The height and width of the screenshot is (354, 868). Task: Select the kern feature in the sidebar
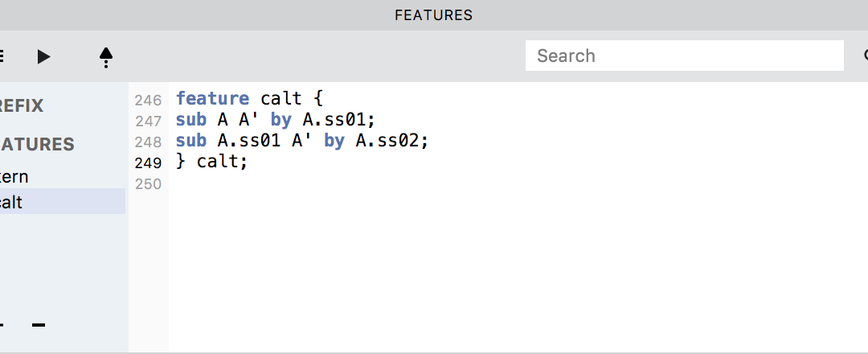pyautogui.click(x=14, y=177)
